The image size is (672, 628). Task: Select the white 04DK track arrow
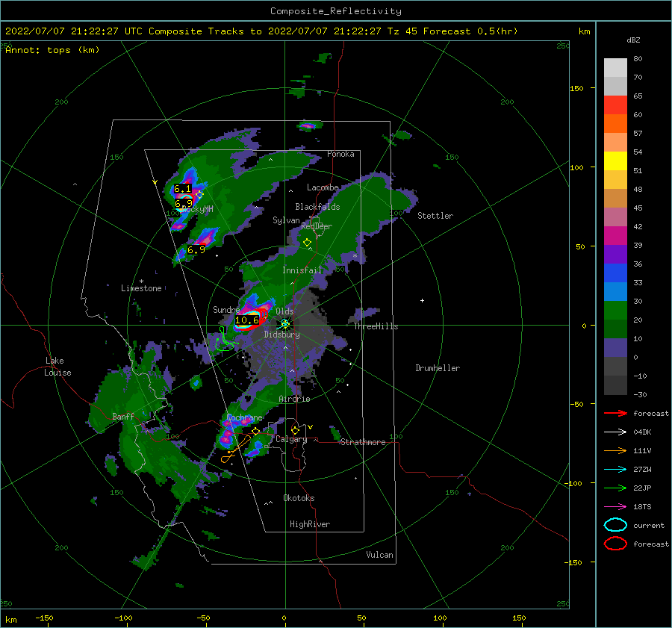coord(615,432)
